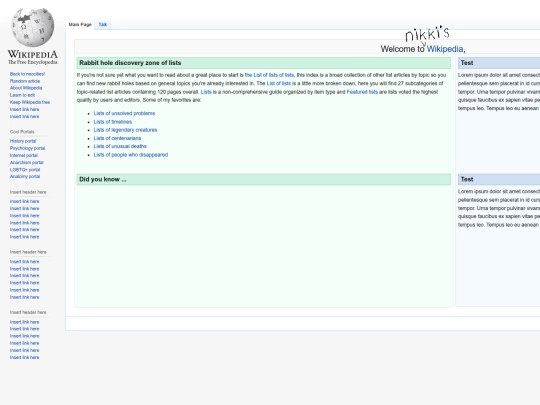Open Lists of timelines

tap(113, 122)
